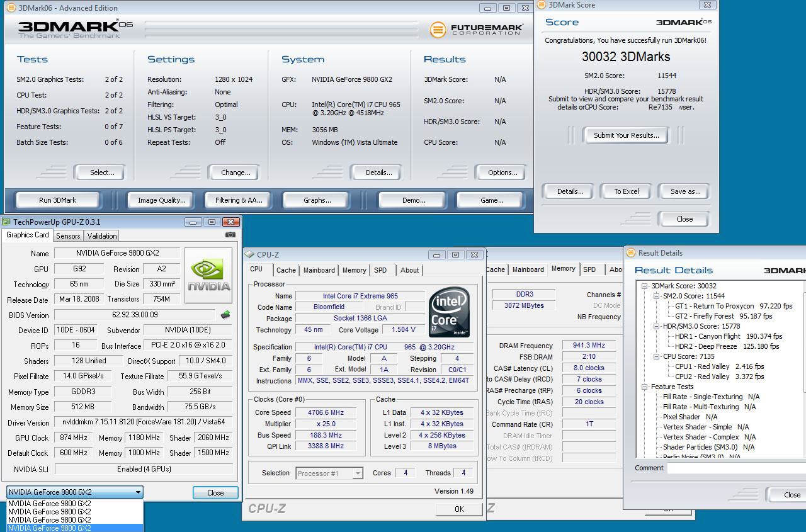The height and width of the screenshot is (532, 806).
Task: Open the Cache tab in front CPU-Z
Action: click(x=286, y=270)
